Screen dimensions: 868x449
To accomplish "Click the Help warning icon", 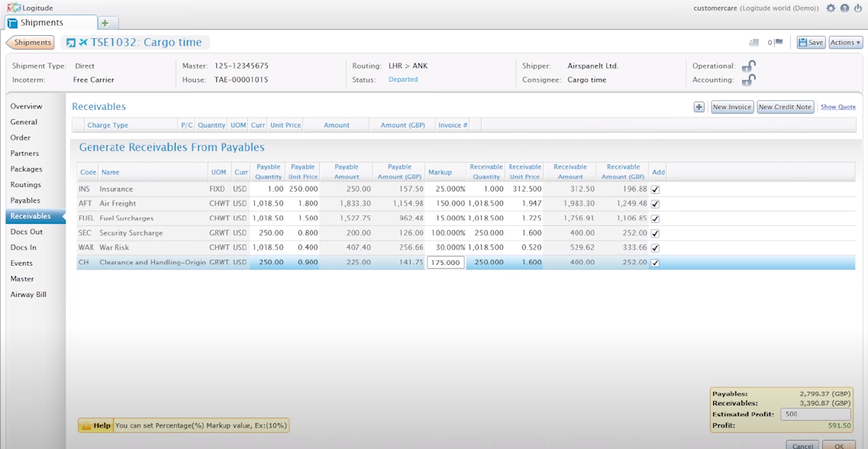I will pyautogui.click(x=86, y=425).
